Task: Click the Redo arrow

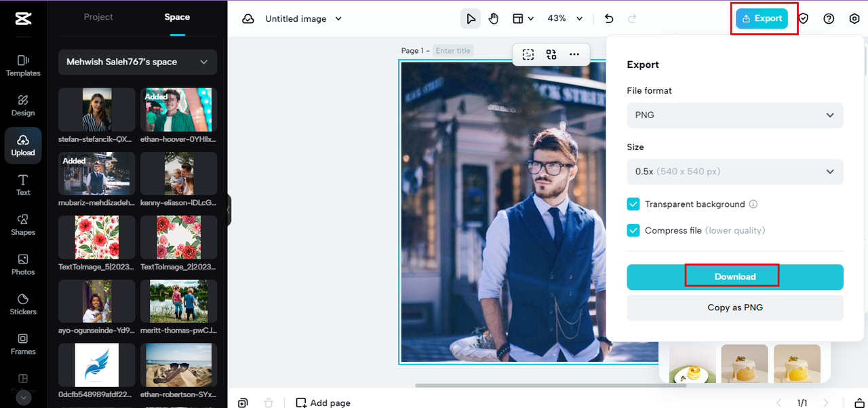Action: 632,18
